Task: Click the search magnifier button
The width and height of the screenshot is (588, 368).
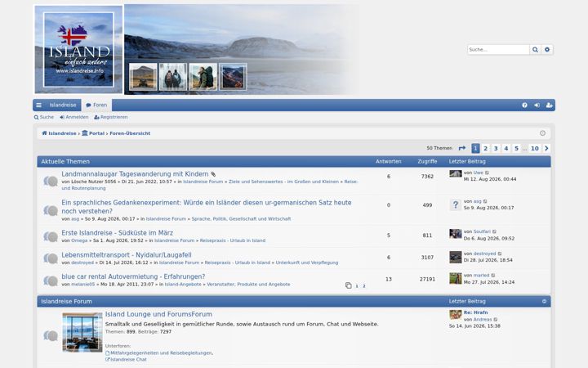Action: 535,50
